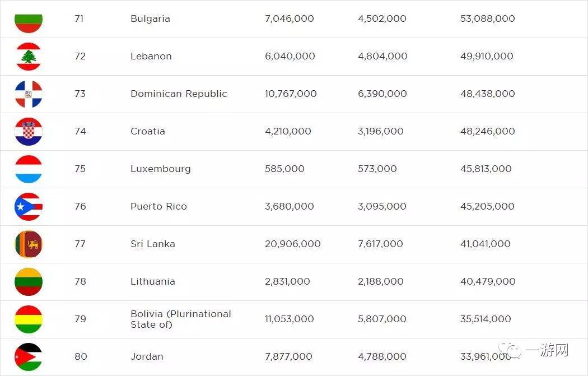This screenshot has height=376, width=588.
Task: Click rank number 76
Action: 80,207
